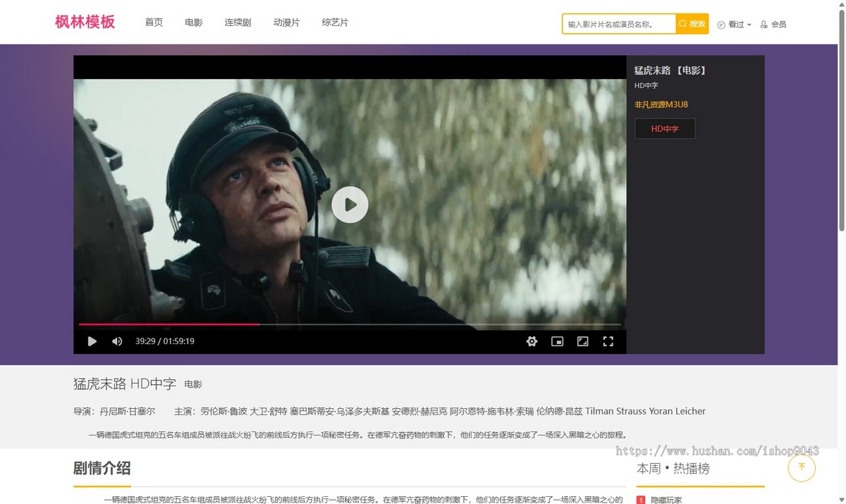Click the large play button on the video
This screenshot has height=504, width=846.
point(350,204)
